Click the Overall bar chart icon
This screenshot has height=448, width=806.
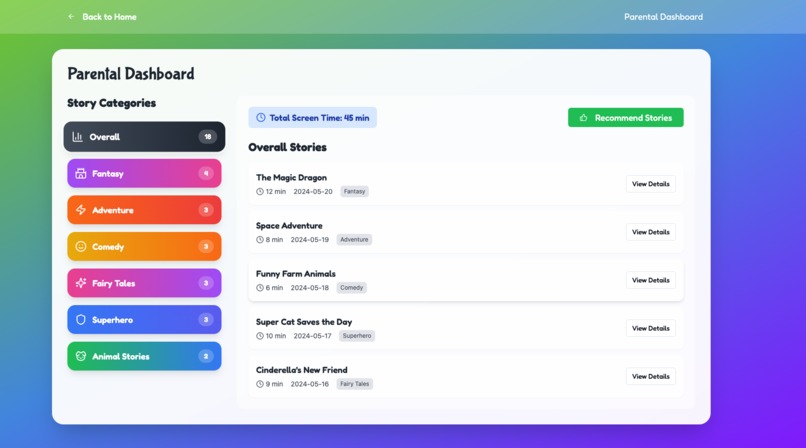coord(78,137)
